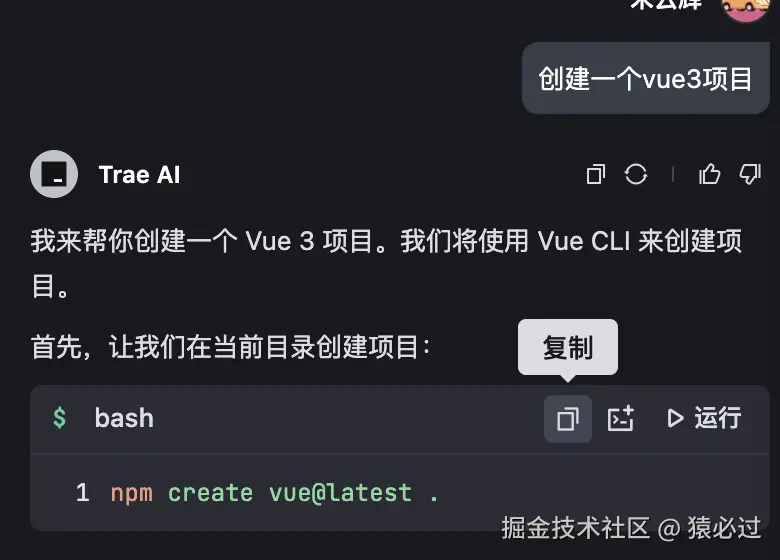The image size is (780, 560).
Task: Place cursor on npm create vue@latest line
Action: tap(275, 493)
